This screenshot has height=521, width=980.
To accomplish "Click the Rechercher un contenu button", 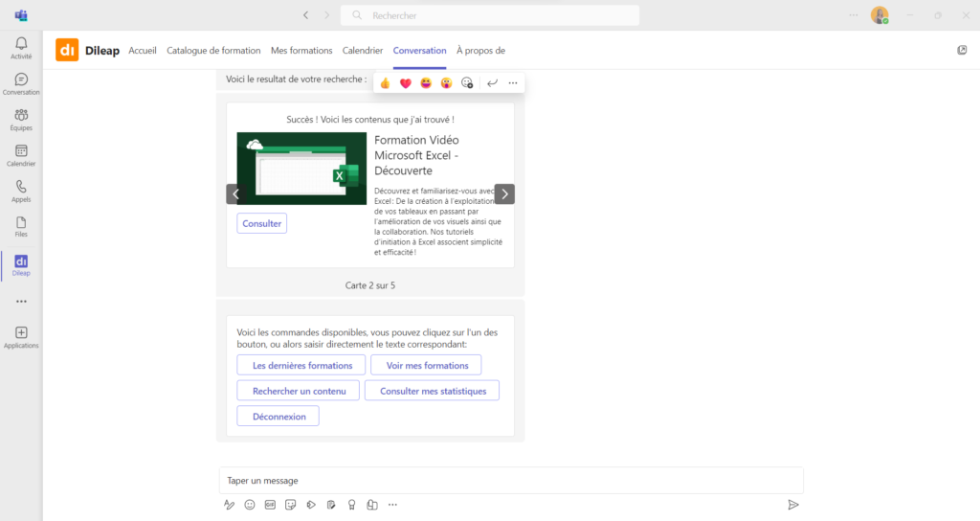I will pyautogui.click(x=298, y=391).
